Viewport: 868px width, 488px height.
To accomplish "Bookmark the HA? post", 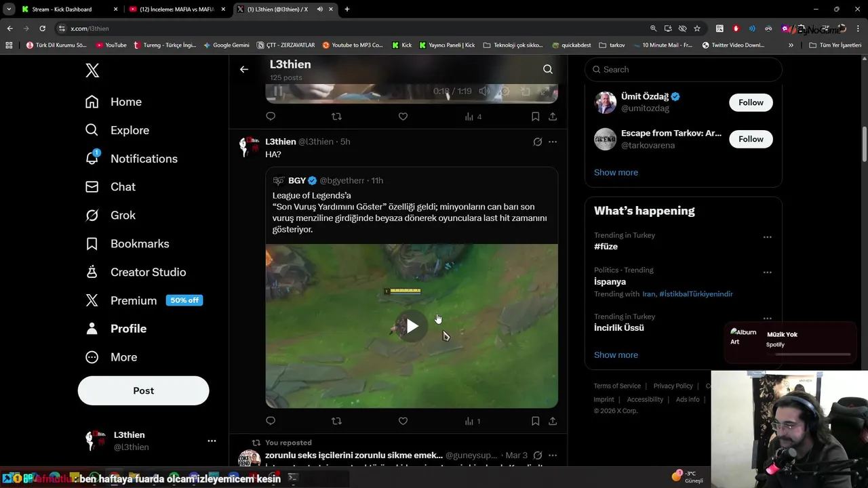I will (535, 421).
